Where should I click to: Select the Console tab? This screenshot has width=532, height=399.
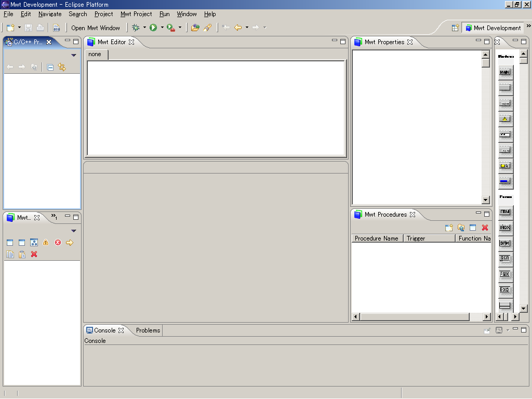[x=105, y=330]
